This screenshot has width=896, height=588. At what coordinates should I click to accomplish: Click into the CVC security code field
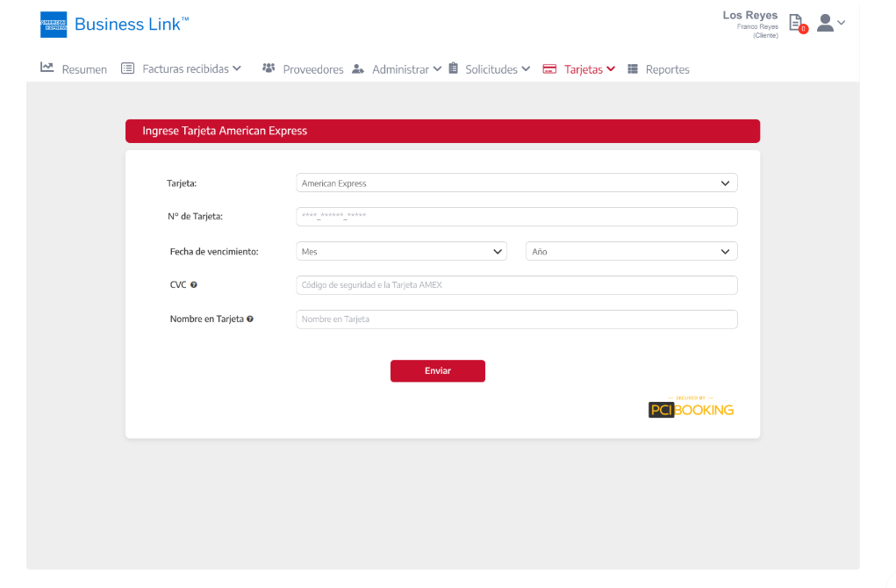[x=516, y=285]
